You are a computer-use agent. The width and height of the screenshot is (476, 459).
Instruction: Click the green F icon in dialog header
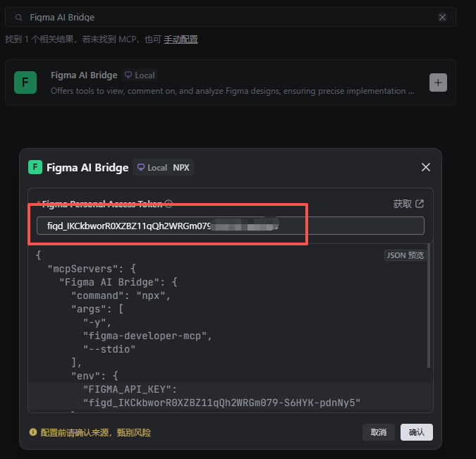pos(35,167)
